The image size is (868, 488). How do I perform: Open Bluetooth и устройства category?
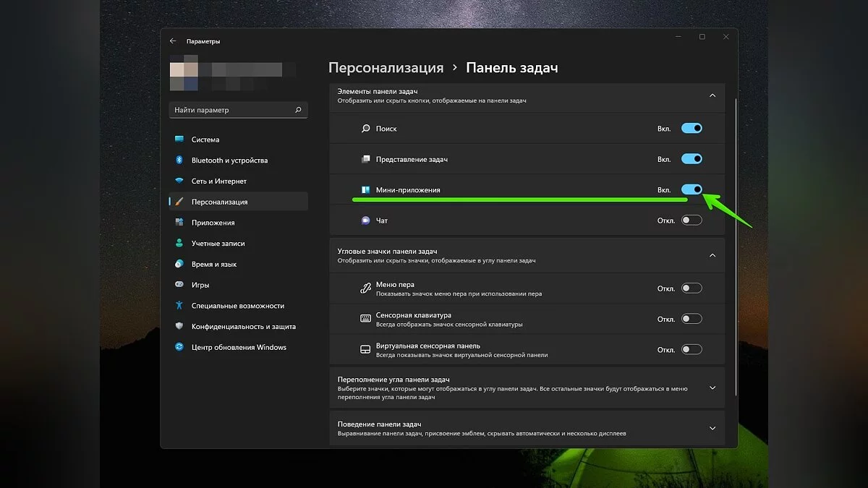point(238,160)
